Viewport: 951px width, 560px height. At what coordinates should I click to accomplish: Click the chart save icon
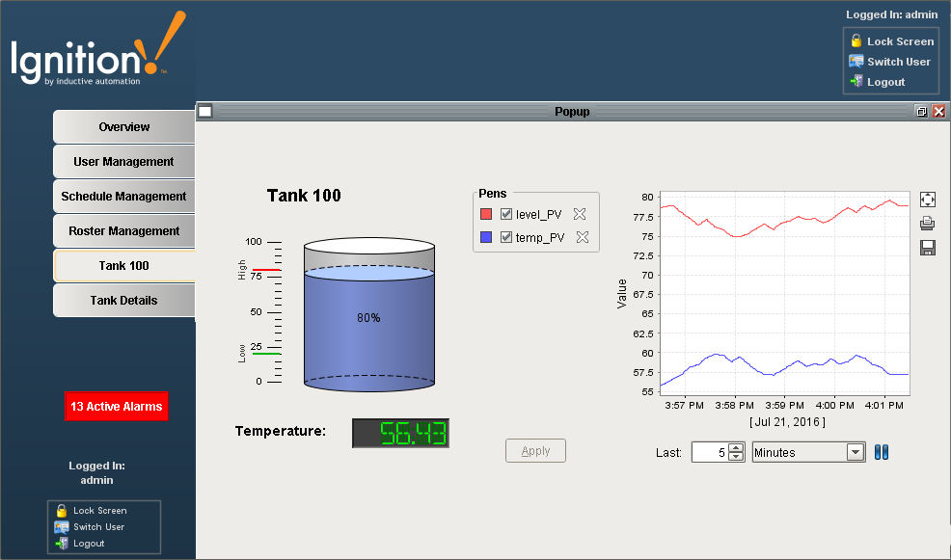928,249
